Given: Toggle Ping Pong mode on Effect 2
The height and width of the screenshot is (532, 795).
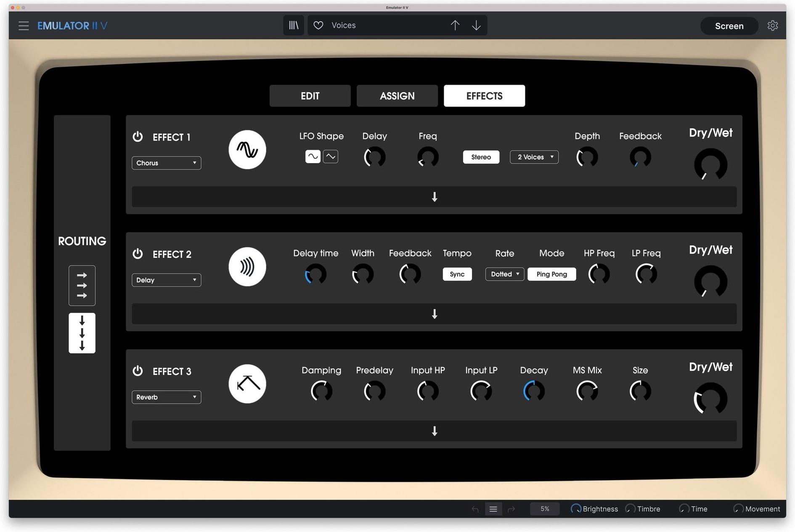Looking at the screenshot, I should tap(551, 274).
